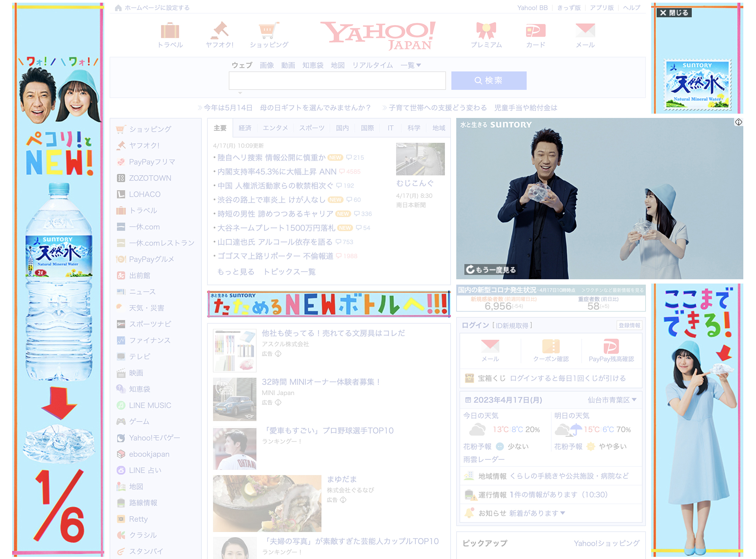Open ZOZOTOWN in the sidebar
The image size is (756, 559).
(150, 178)
